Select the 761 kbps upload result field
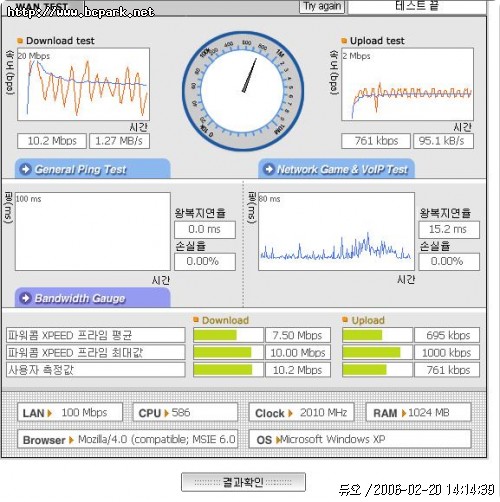 click(x=376, y=141)
